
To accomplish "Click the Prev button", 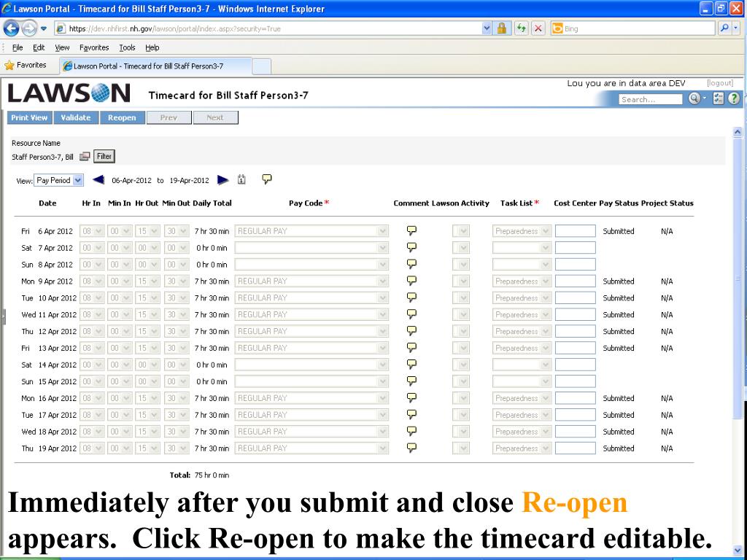I will pyautogui.click(x=169, y=117).
